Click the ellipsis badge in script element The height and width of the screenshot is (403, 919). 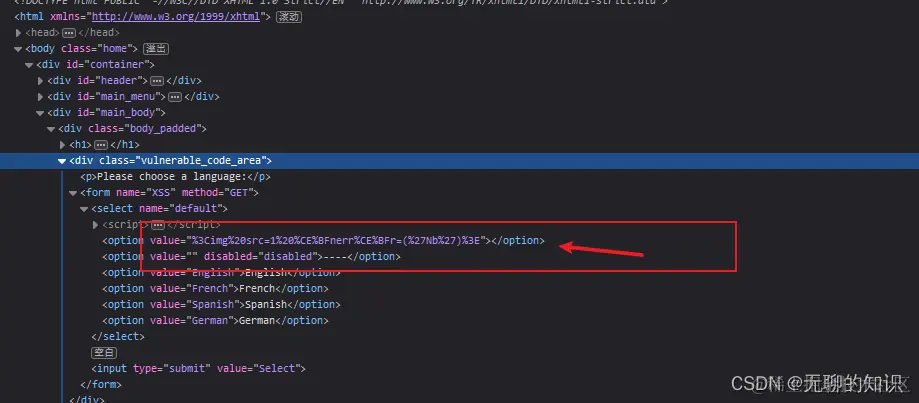[x=158, y=224]
